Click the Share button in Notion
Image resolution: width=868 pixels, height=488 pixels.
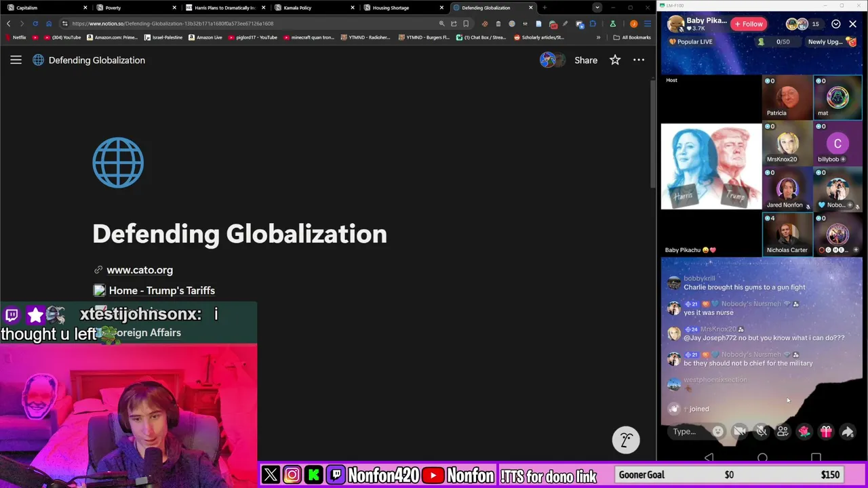[586, 60]
